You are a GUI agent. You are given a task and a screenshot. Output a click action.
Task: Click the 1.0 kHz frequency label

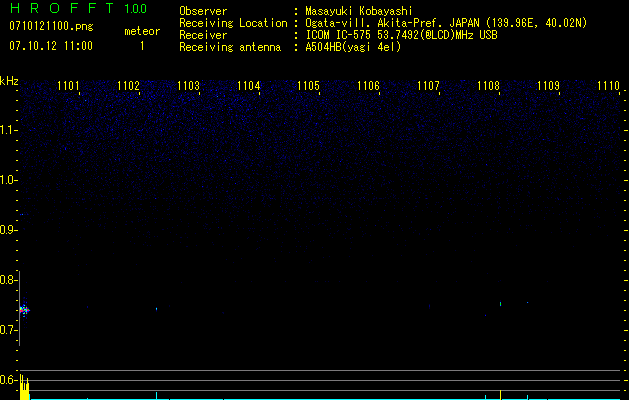click(x=9, y=180)
